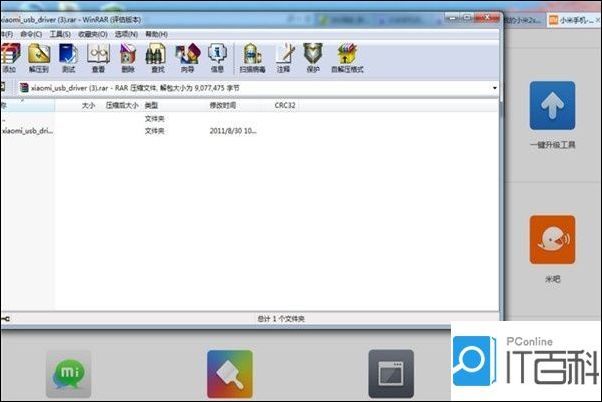Image resolution: width=602 pixels, height=402 pixels.
Task: Click the Comment (注释) icon
Action: (x=284, y=58)
